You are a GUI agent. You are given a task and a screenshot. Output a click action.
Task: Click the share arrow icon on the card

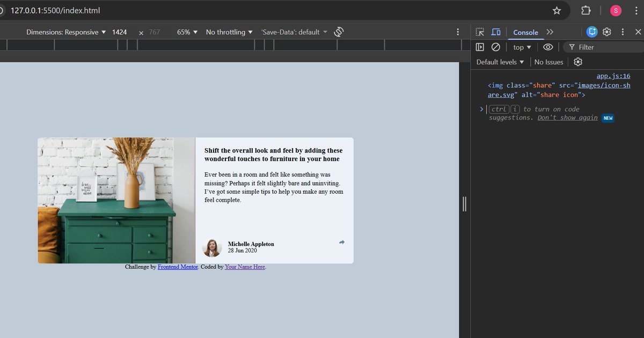342,243
